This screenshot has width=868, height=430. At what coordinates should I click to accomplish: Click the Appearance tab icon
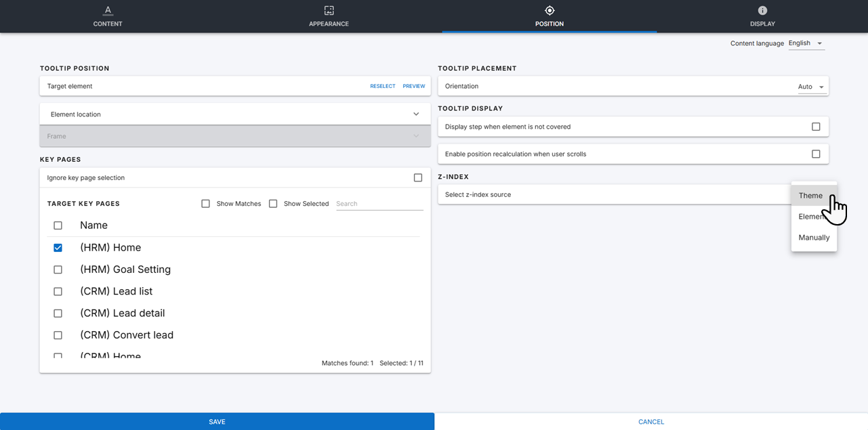pos(329,10)
